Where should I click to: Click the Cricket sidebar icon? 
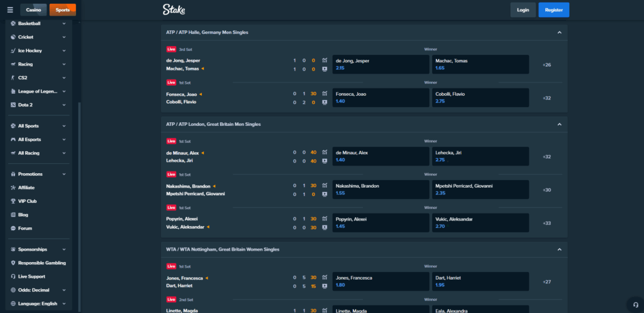tap(13, 37)
